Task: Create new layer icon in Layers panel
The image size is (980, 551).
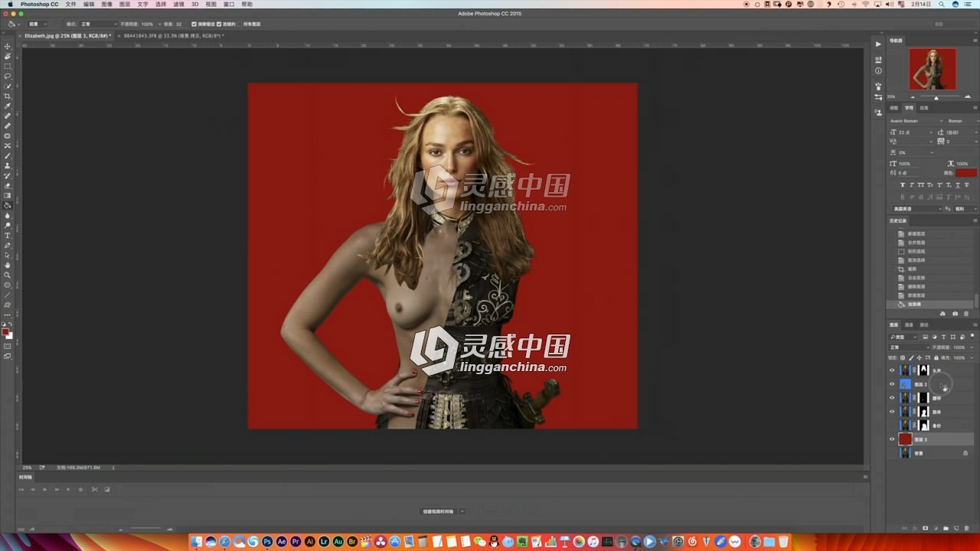Action: [955, 528]
